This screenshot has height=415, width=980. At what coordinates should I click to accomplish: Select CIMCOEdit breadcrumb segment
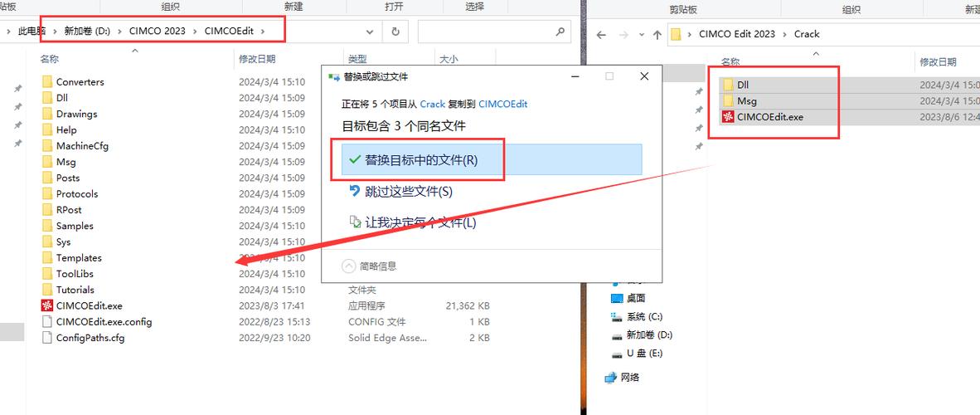coord(230,32)
